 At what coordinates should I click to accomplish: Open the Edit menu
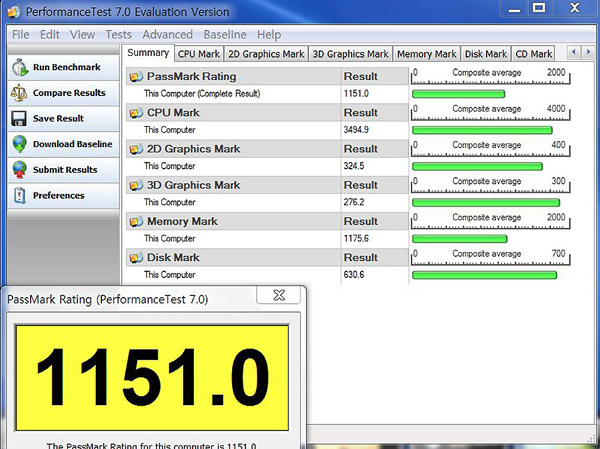tap(50, 35)
